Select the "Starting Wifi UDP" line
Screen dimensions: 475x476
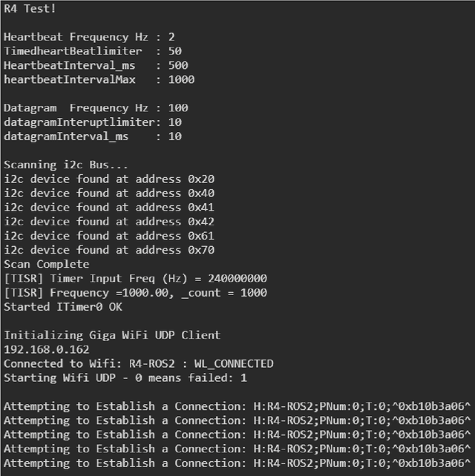pos(125,378)
